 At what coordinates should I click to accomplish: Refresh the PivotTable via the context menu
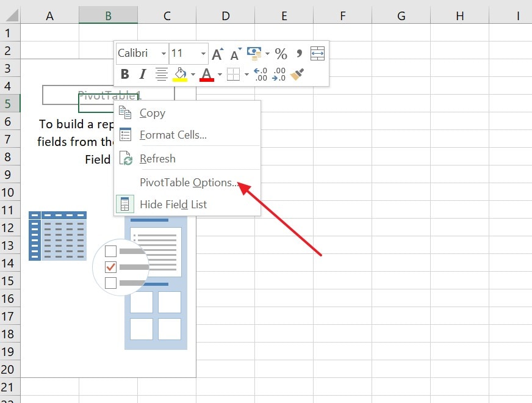click(157, 158)
